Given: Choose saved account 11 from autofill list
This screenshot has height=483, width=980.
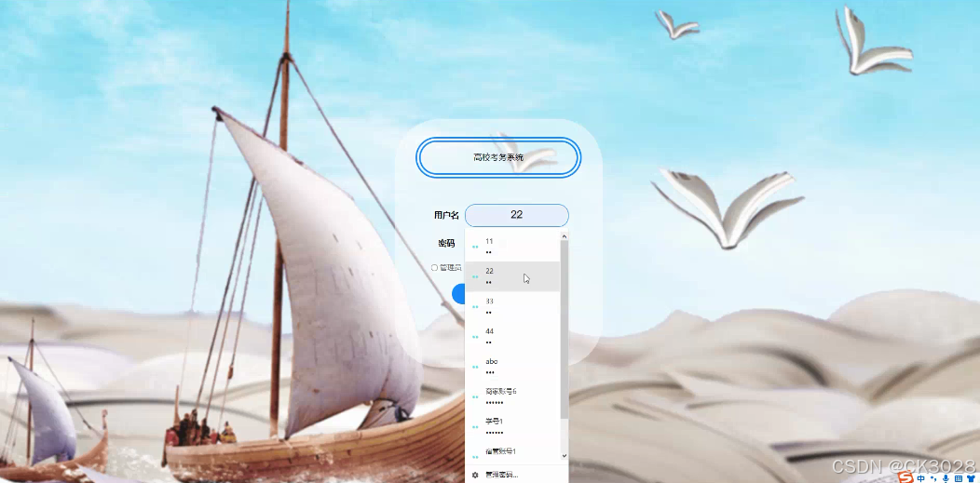Looking at the screenshot, I should click(x=512, y=247).
